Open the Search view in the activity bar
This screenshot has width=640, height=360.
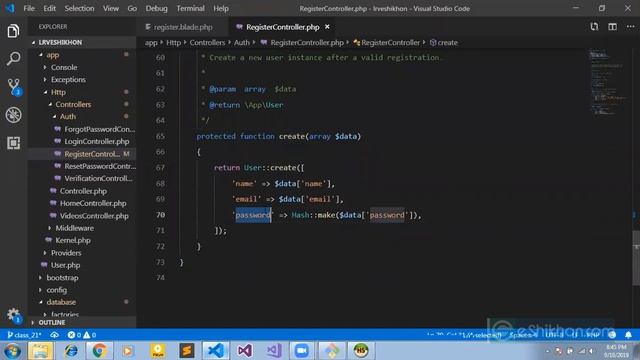pyautogui.click(x=13, y=59)
